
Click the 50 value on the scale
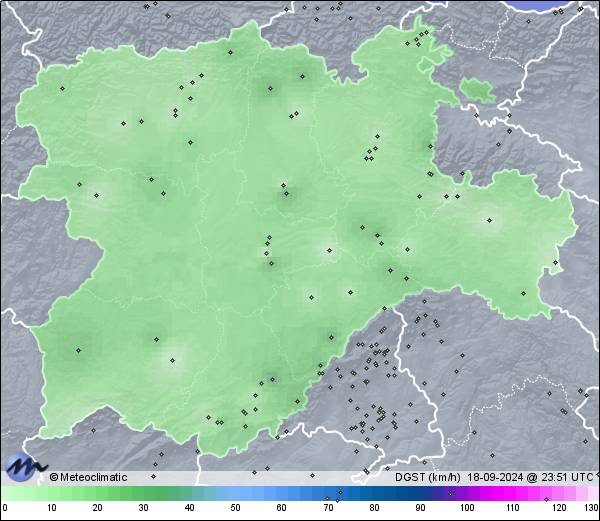[235, 508]
